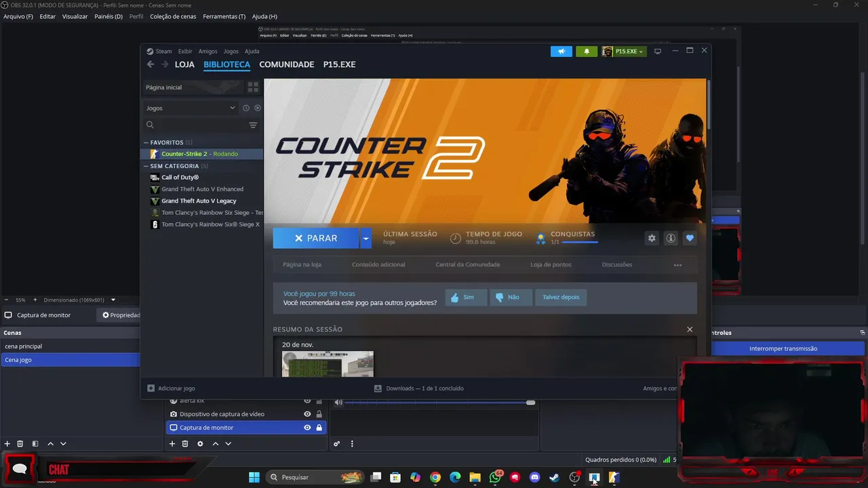Image resolution: width=868 pixels, height=488 pixels.
Task: Open the Amigos menu in Steam
Action: pos(208,52)
